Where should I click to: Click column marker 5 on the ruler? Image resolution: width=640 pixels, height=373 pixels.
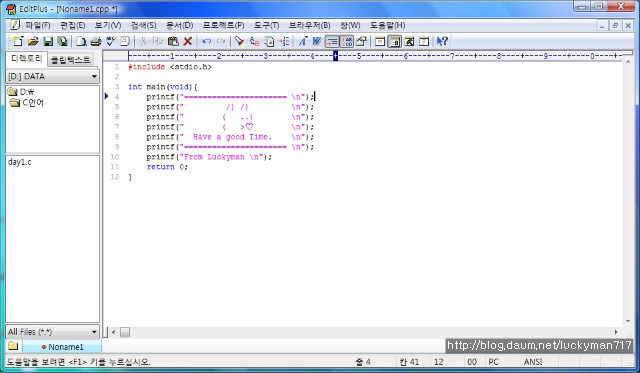[359, 56]
